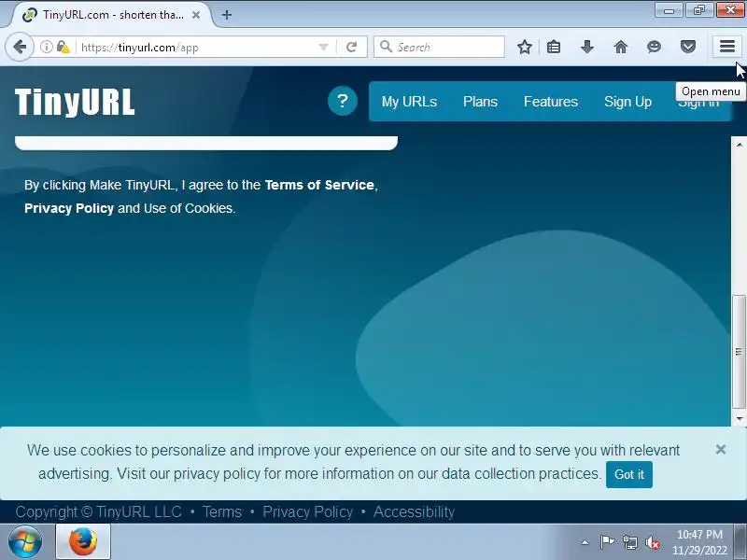Open the Firefox hamburger menu

pos(727,47)
